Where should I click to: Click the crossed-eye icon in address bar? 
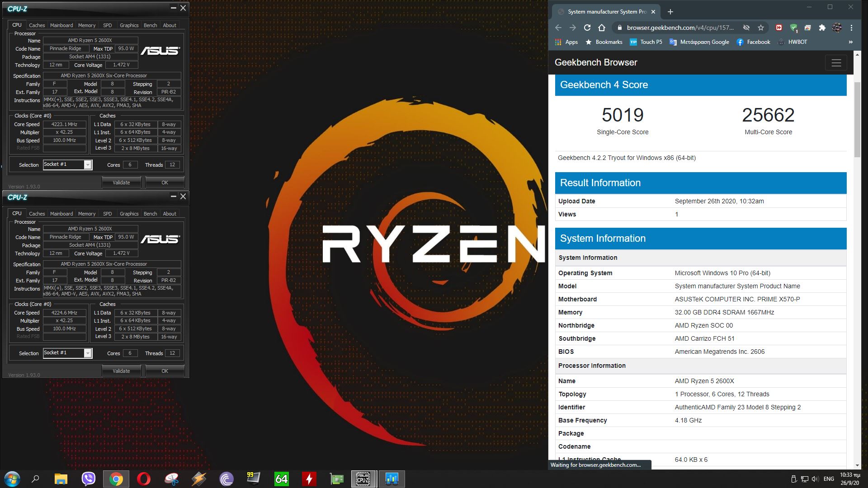tap(746, 28)
